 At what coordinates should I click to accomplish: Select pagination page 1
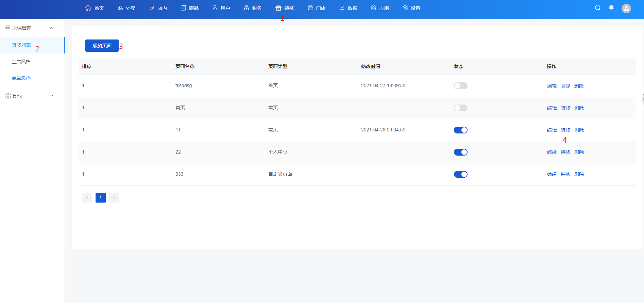point(101,198)
